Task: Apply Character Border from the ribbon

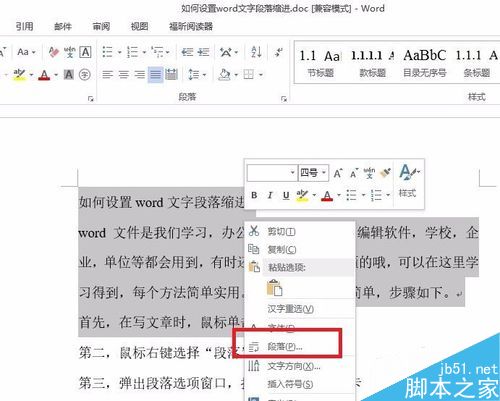Action: click(x=85, y=52)
